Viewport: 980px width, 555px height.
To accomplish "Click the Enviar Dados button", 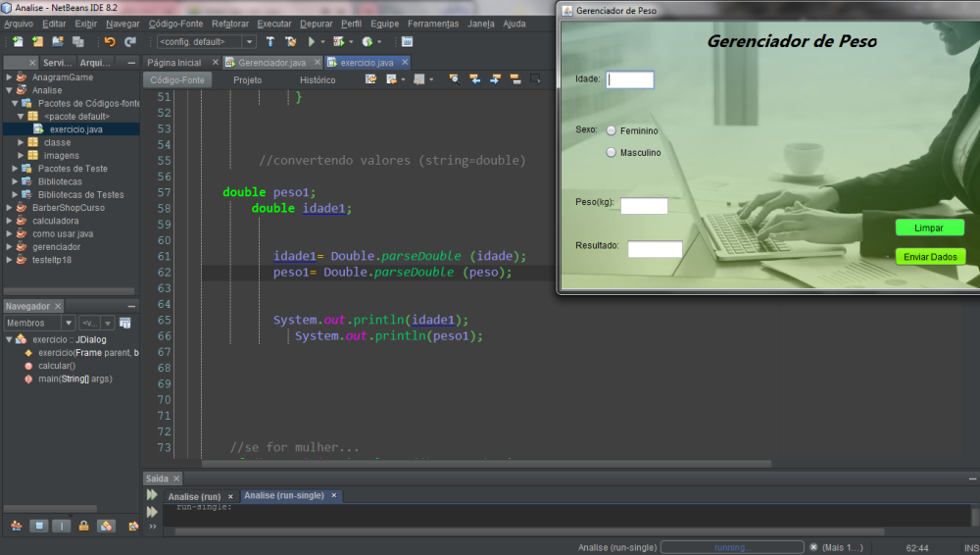I will [930, 257].
